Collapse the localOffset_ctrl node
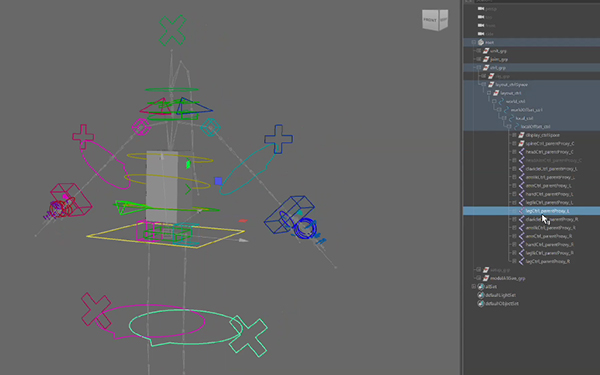The width and height of the screenshot is (600, 375). (509, 126)
